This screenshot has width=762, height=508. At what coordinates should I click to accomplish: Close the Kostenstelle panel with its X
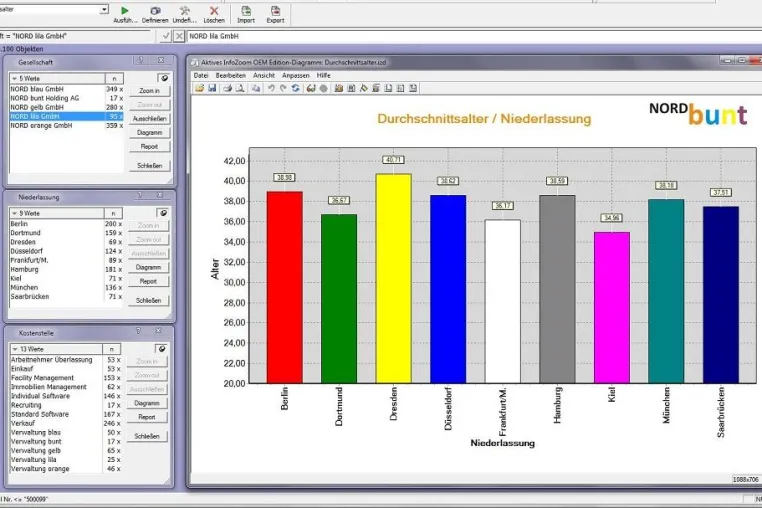[158, 331]
